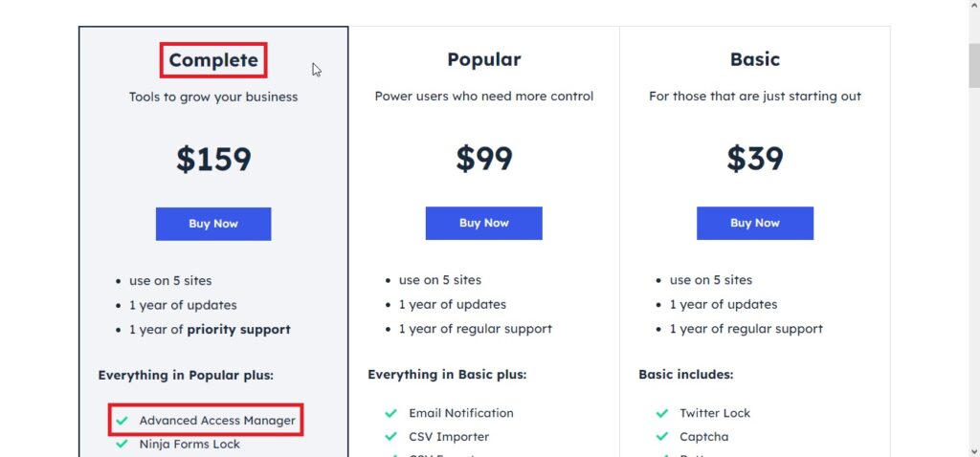This screenshot has width=980, height=457.
Task: Click the green check beside Email Notification
Action: pyautogui.click(x=391, y=413)
